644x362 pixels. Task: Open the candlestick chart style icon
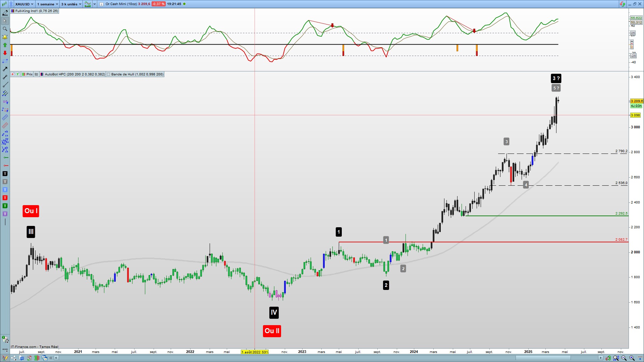pos(4,4)
